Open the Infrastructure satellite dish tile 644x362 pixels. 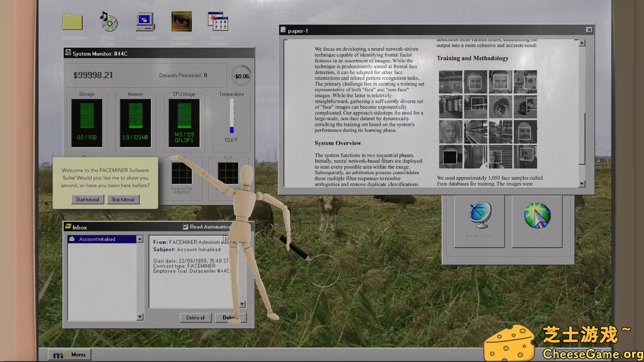click(x=479, y=221)
